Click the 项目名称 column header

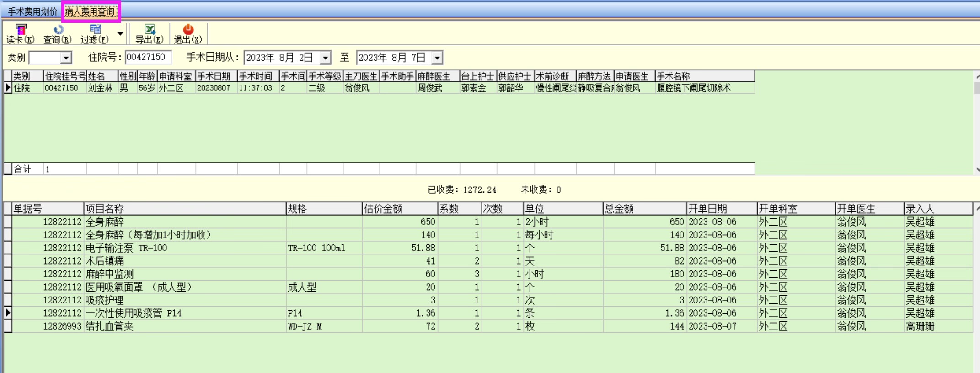click(x=185, y=209)
